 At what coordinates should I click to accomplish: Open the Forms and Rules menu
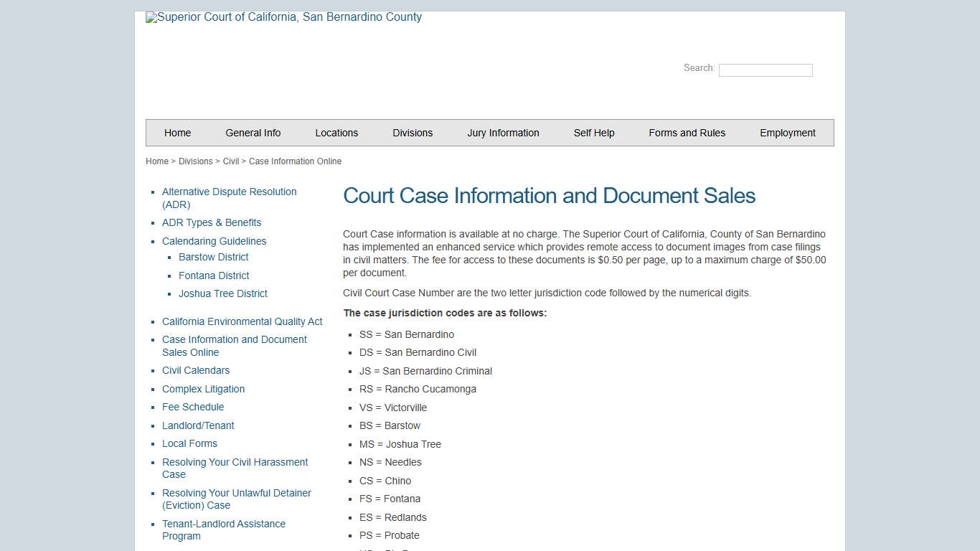point(687,133)
